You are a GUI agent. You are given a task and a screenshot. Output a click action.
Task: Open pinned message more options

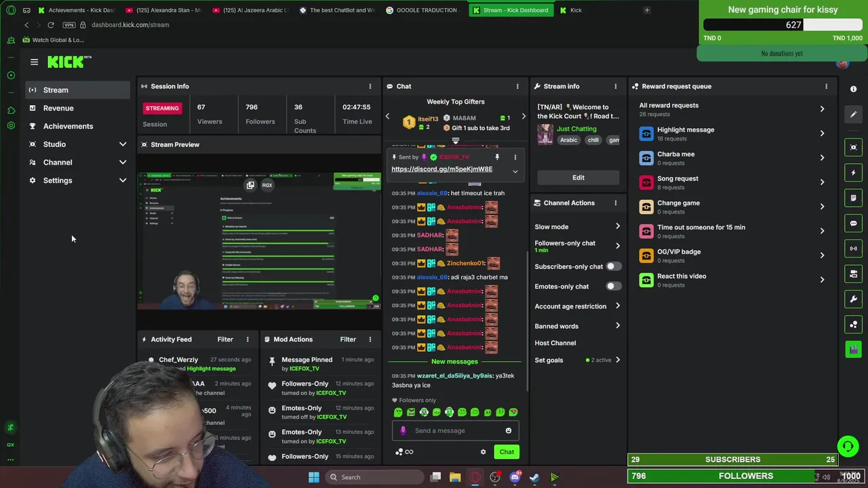tap(515, 157)
